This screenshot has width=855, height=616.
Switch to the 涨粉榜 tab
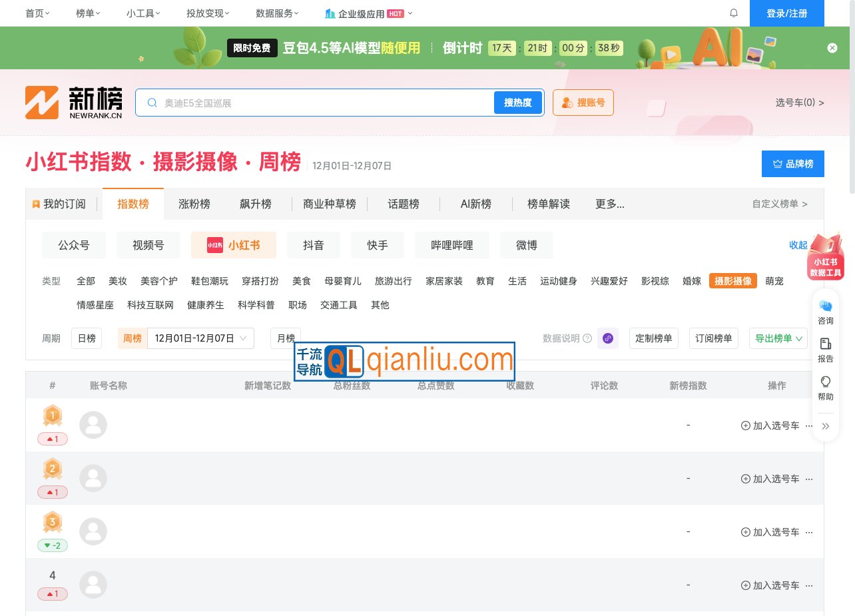pos(194,204)
